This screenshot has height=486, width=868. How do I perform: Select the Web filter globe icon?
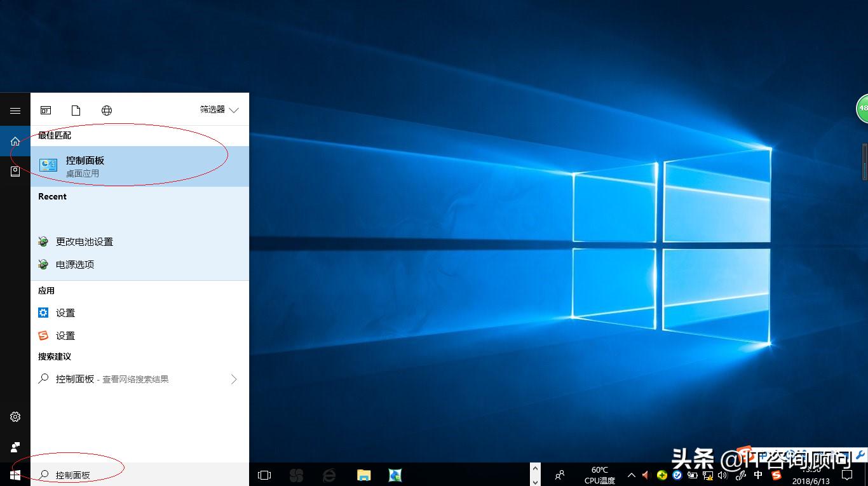tap(107, 109)
